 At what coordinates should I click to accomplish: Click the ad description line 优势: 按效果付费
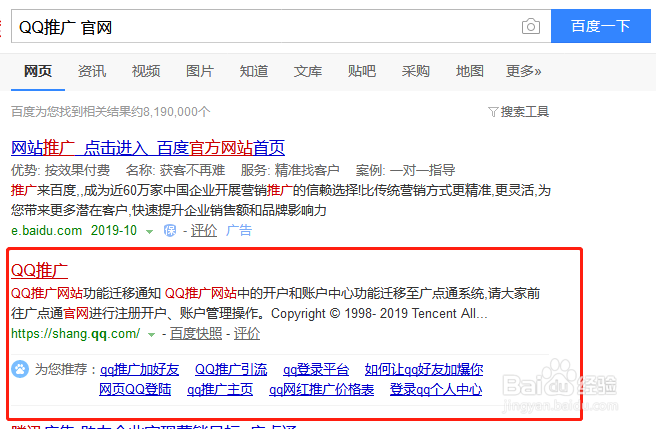tap(60, 170)
